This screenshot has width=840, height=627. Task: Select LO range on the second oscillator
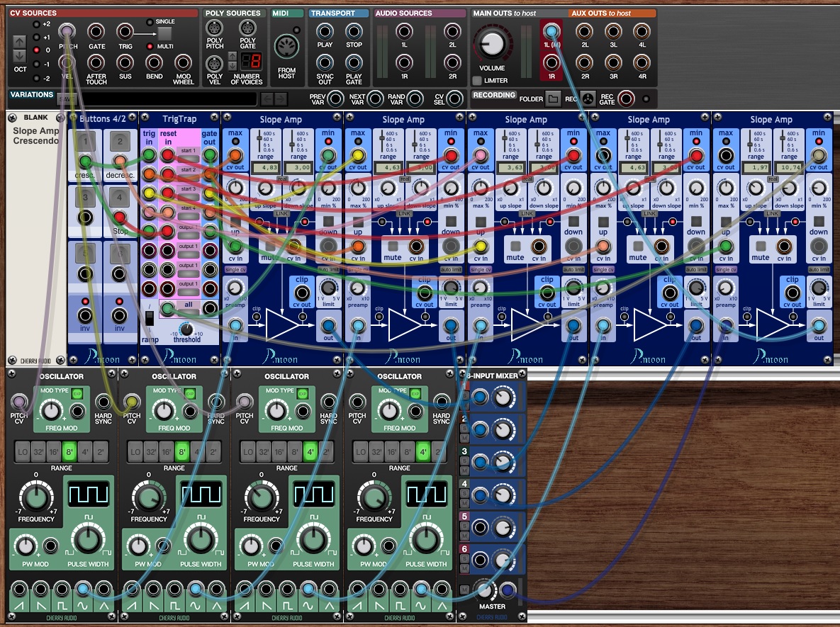click(x=133, y=451)
